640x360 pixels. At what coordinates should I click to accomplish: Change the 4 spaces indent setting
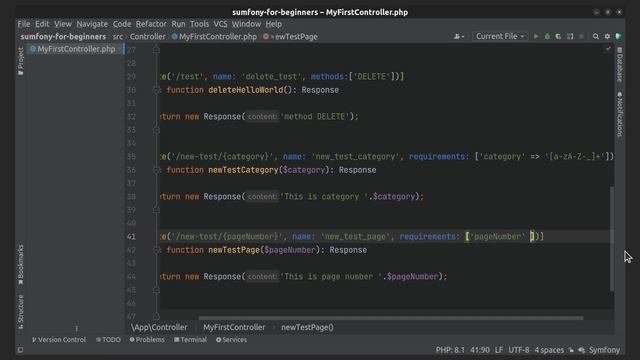549,350
